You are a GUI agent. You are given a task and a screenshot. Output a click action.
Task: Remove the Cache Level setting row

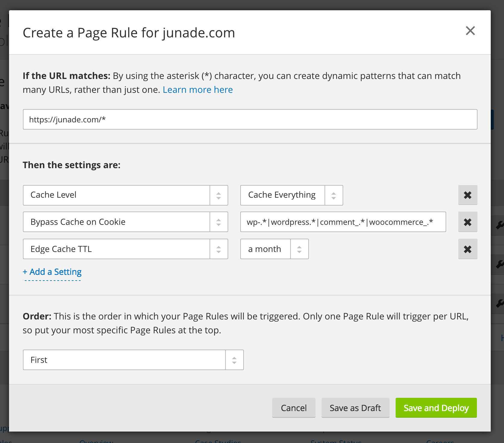(468, 195)
